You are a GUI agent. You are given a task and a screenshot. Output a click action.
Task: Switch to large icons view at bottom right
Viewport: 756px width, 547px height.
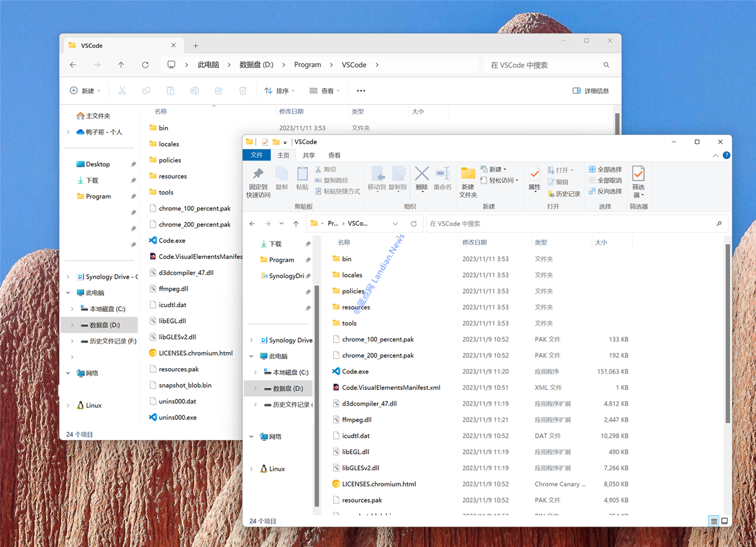pyautogui.click(x=725, y=521)
